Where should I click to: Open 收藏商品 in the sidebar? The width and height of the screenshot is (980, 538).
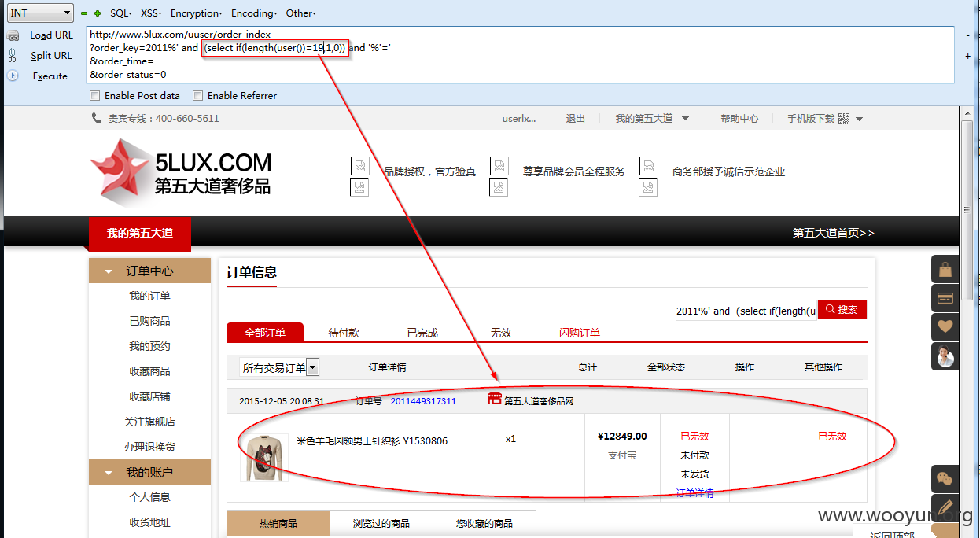click(149, 372)
